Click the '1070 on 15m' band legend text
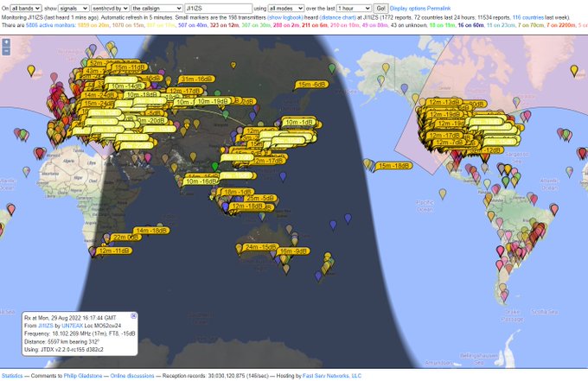Viewport: 588px width, 381px height. coord(128,25)
